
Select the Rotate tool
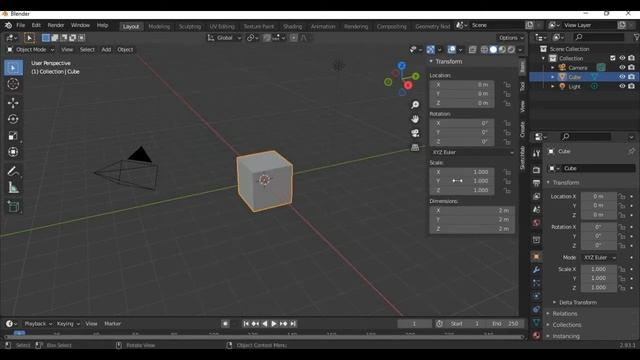coord(13,119)
